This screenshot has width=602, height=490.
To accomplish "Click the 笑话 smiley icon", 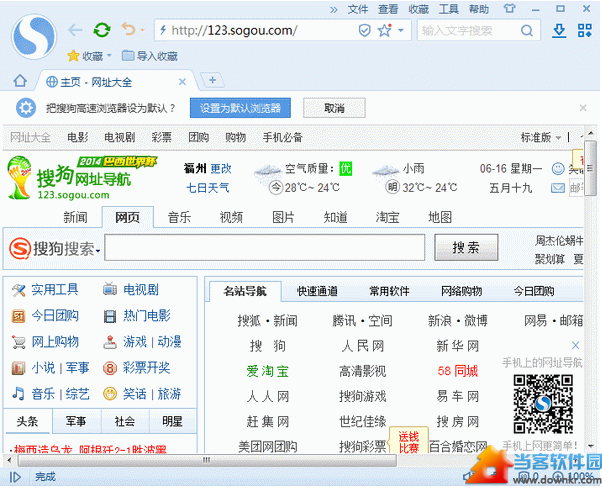I will [x=110, y=394].
